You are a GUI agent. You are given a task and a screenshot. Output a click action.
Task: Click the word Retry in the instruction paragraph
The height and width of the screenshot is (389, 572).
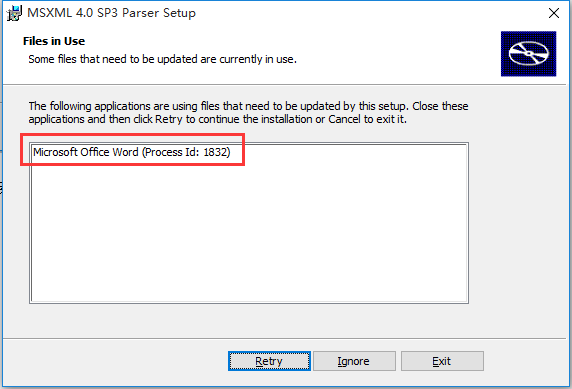pos(169,119)
